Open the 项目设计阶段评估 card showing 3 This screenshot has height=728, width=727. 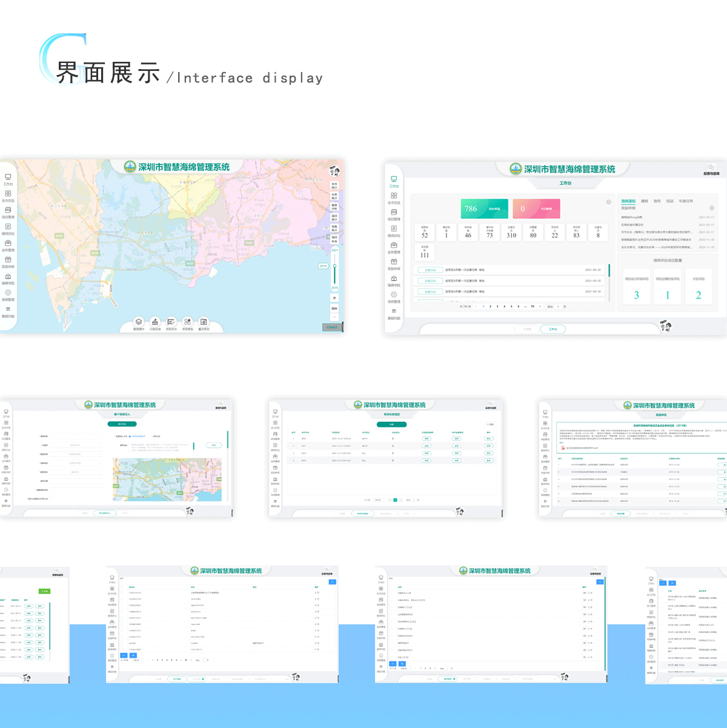636,287
